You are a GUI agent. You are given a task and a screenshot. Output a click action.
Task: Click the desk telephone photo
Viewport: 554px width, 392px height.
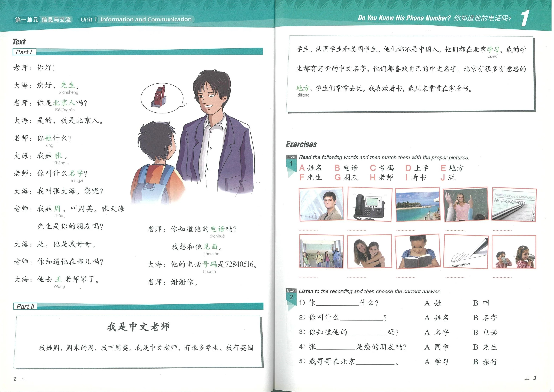pyautogui.click(x=369, y=204)
